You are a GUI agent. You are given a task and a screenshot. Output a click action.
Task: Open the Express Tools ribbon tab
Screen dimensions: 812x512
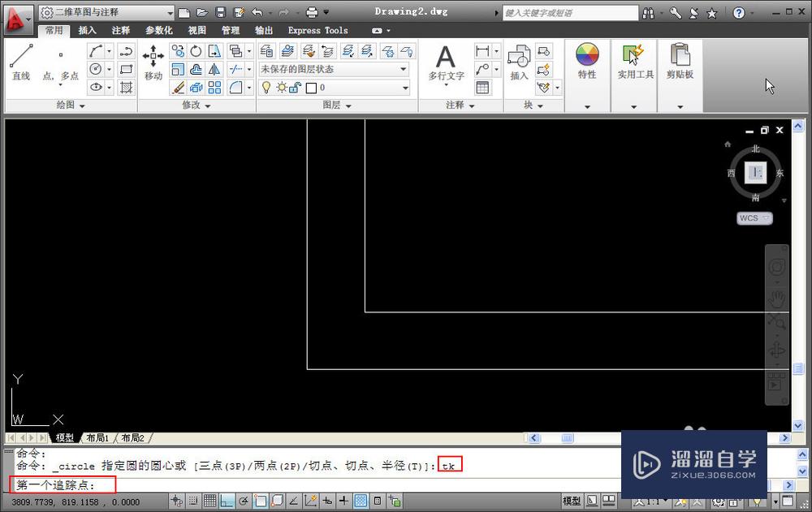tap(318, 30)
